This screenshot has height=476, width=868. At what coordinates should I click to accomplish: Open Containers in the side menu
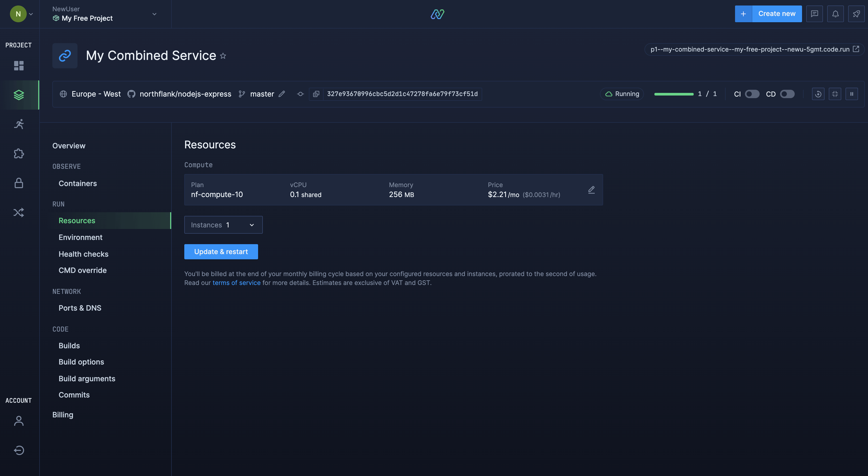[x=77, y=184]
